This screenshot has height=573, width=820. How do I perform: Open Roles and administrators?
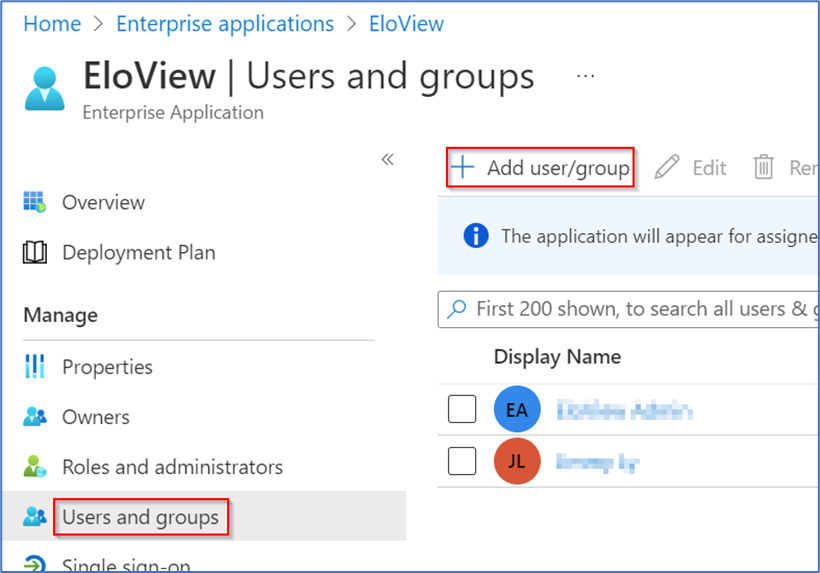pos(173,467)
